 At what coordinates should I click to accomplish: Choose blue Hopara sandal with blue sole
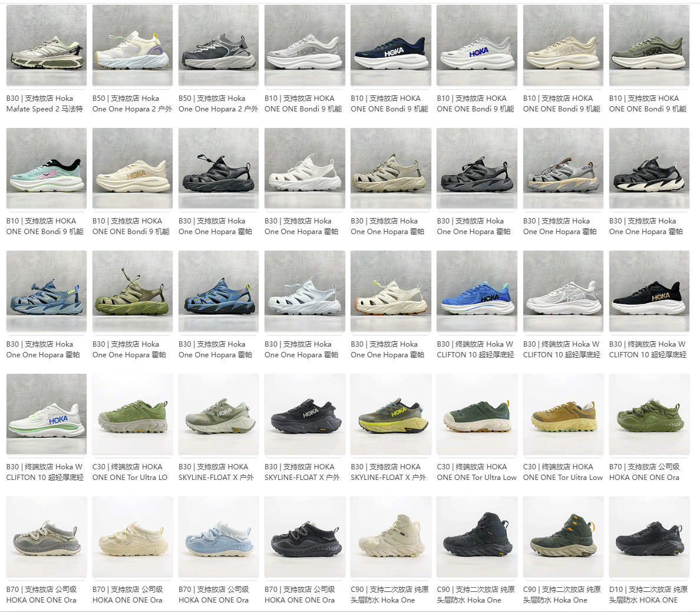click(x=47, y=291)
